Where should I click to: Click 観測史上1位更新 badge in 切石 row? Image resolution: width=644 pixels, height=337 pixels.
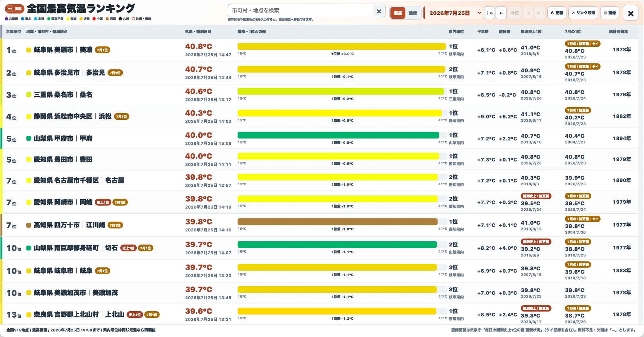pos(536,242)
